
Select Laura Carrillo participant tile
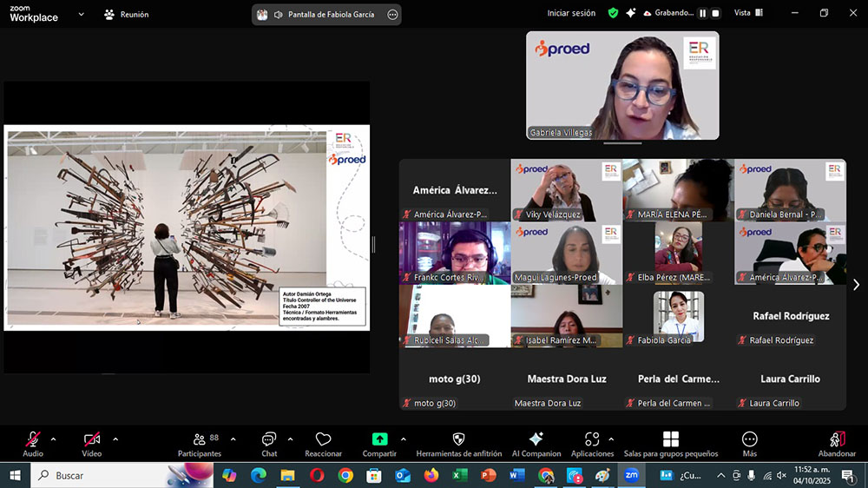click(x=791, y=379)
